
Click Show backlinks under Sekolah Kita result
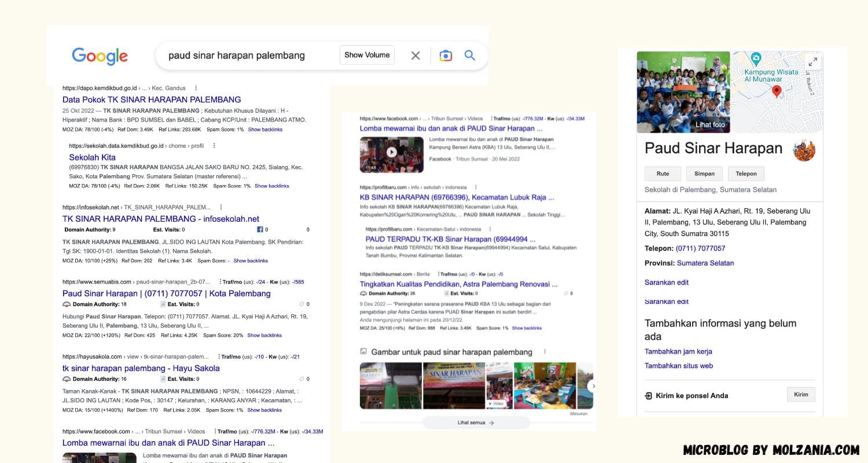click(272, 186)
